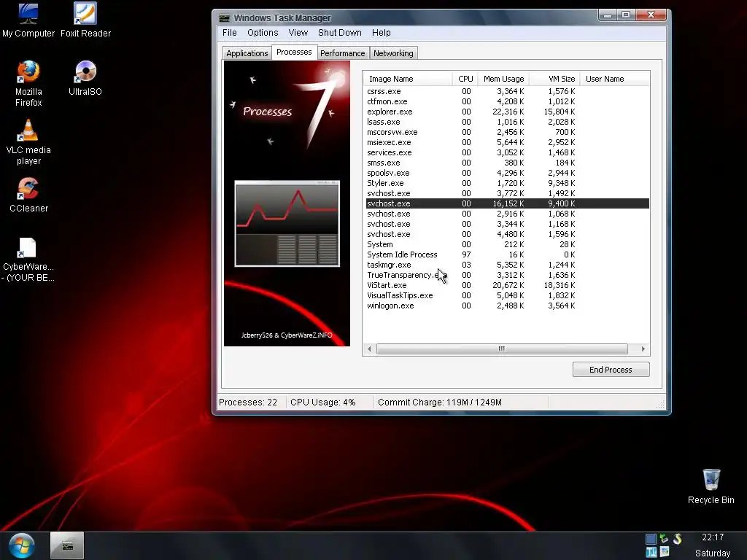The height and width of the screenshot is (560, 747).
Task: Click the taskbar clock showing 22:17
Action: (x=713, y=537)
